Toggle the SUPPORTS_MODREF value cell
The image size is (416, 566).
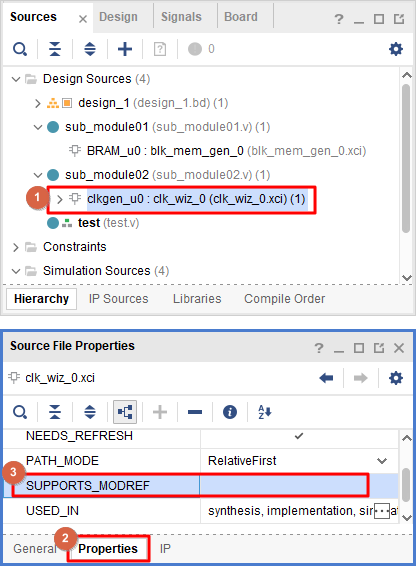tap(299, 486)
